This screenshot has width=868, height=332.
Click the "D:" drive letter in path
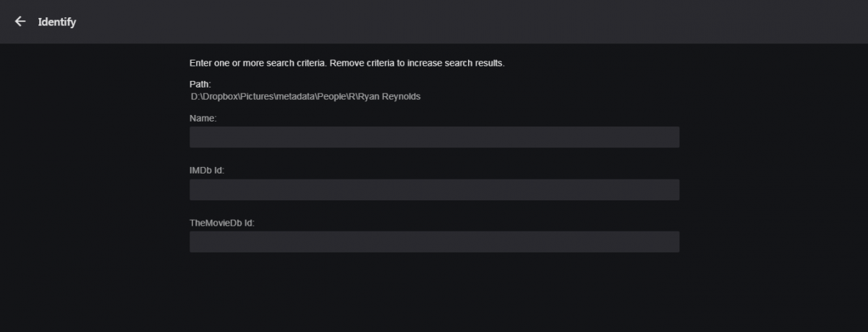tap(195, 97)
